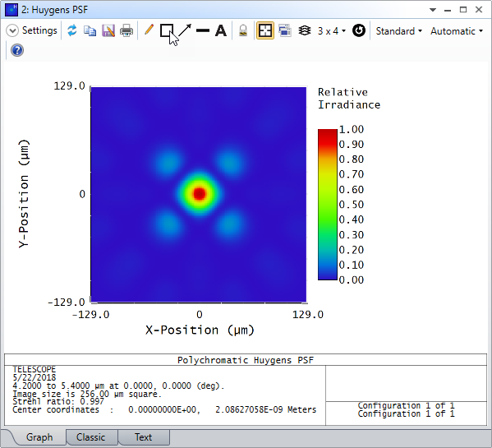Viewport: 492px width, 448px height.
Task: Open the Automatic dropdown
Action: (457, 31)
